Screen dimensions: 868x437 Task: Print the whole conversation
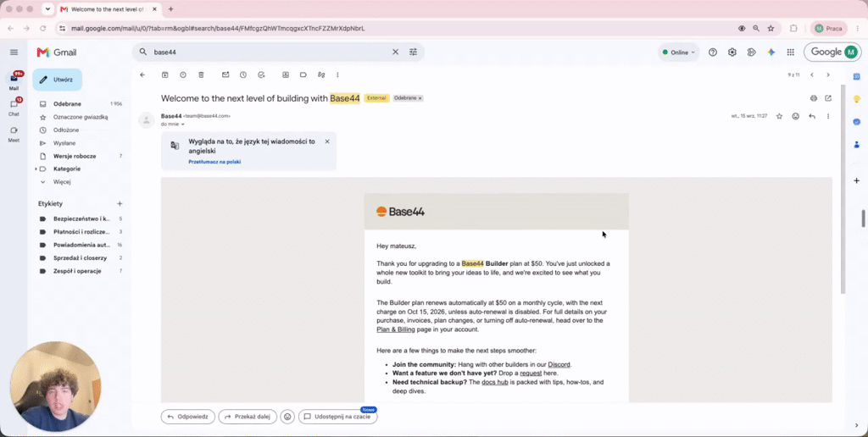[x=813, y=98]
